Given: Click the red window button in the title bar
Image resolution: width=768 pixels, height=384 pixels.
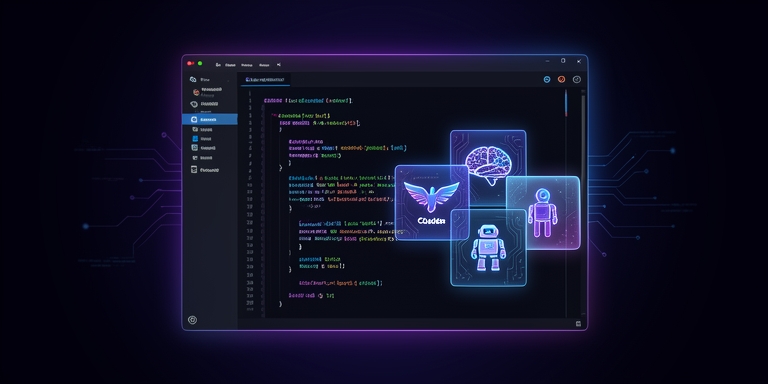Looking at the screenshot, I should click(190, 63).
